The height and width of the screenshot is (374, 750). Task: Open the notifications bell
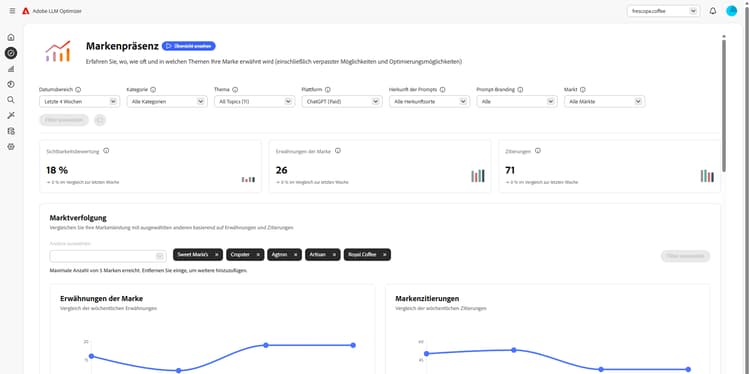pyautogui.click(x=713, y=11)
